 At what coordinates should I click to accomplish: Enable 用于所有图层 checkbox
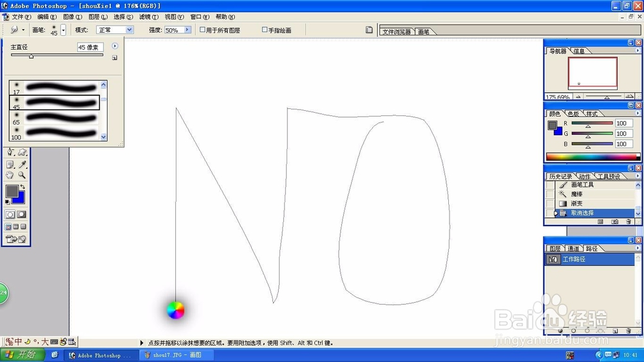[202, 30]
